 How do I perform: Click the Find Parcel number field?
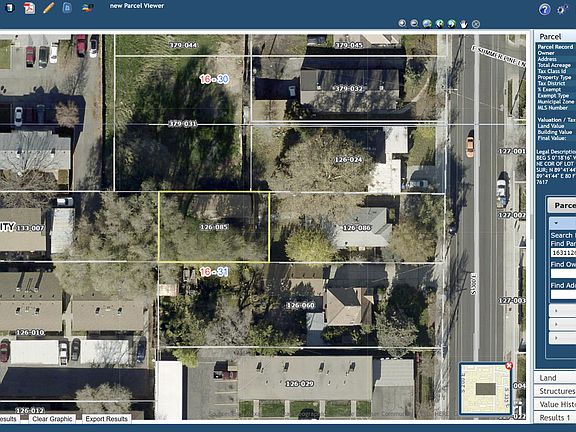[563, 253]
